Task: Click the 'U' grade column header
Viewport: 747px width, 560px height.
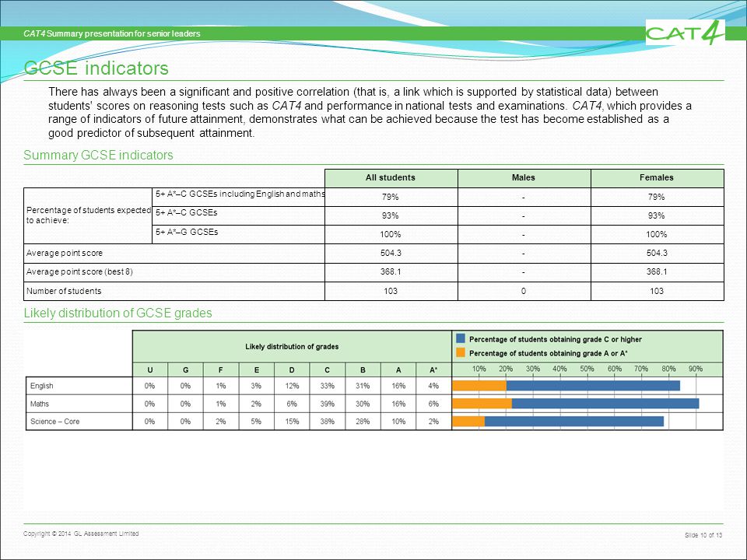Action: coord(150,370)
